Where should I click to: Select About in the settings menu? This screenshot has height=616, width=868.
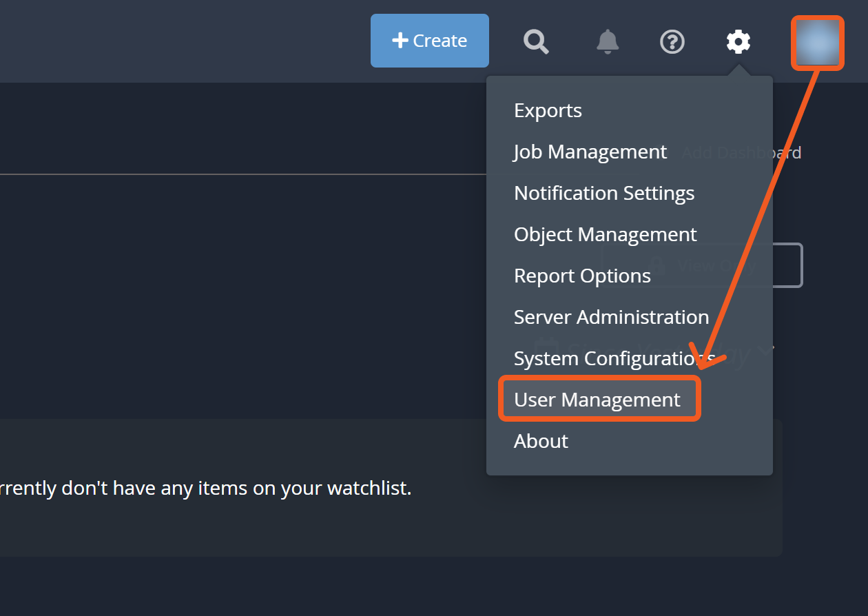click(541, 441)
